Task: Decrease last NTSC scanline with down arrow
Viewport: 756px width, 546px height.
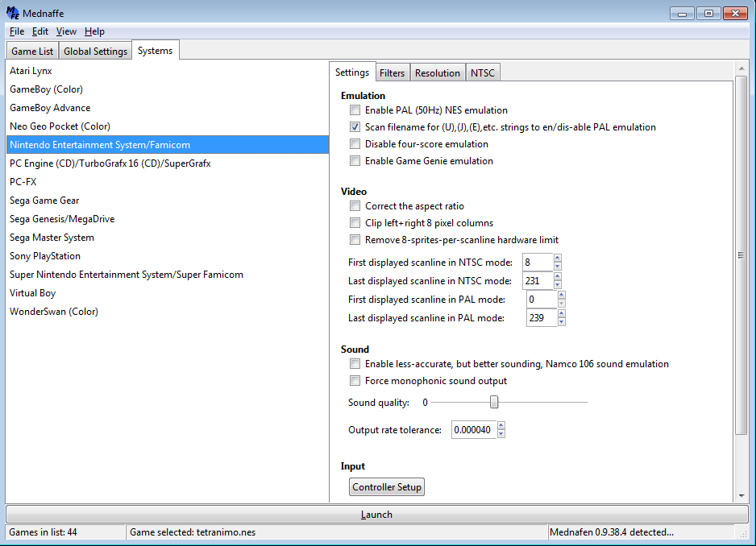Action: pyautogui.click(x=558, y=285)
